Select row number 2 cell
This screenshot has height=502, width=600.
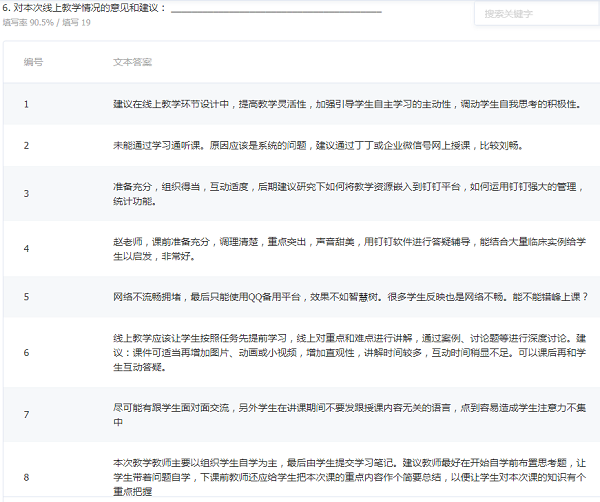tap(27, 145)
